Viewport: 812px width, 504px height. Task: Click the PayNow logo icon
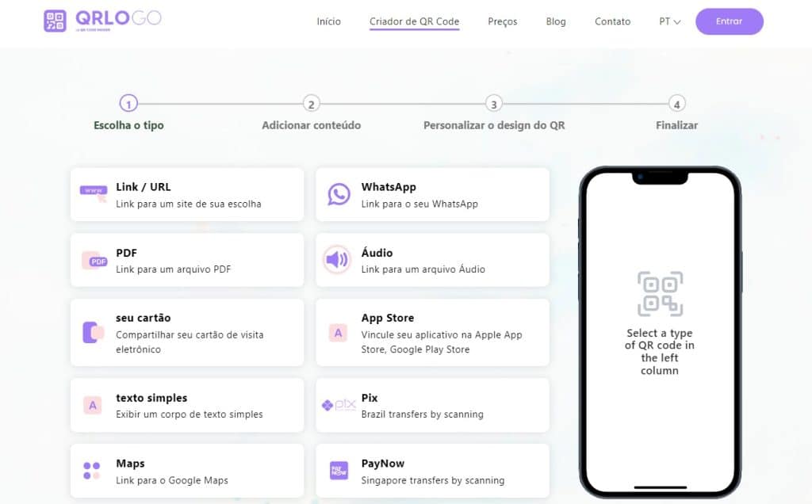339,471
